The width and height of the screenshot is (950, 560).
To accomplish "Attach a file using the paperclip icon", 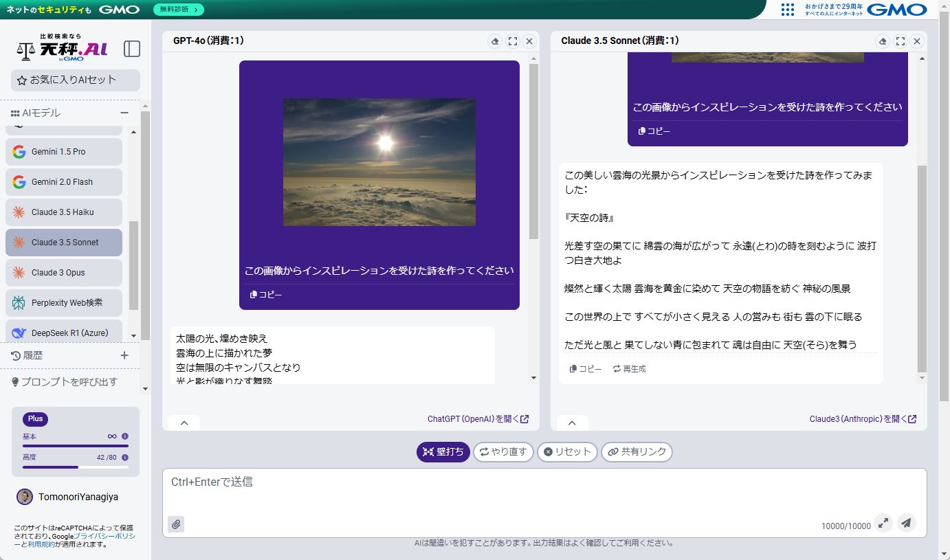I will (x=176, y=524).
